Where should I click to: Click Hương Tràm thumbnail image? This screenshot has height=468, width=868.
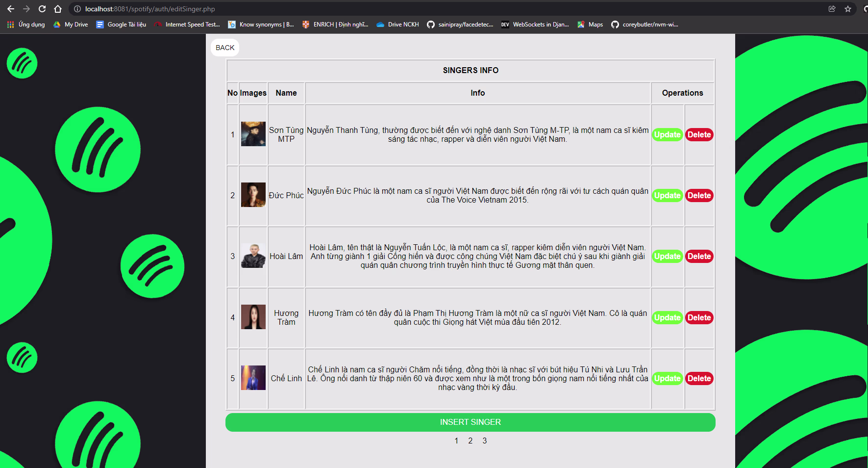coord(253,317)
